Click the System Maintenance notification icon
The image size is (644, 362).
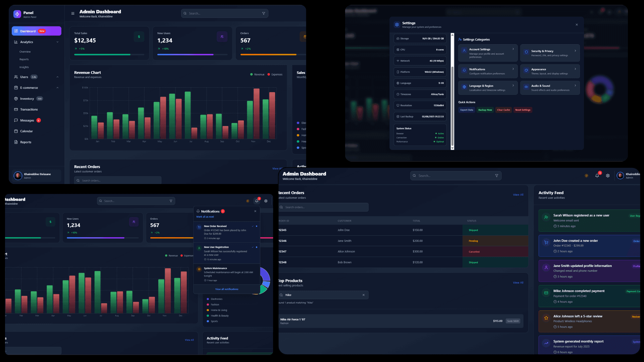tap(199, 269)
